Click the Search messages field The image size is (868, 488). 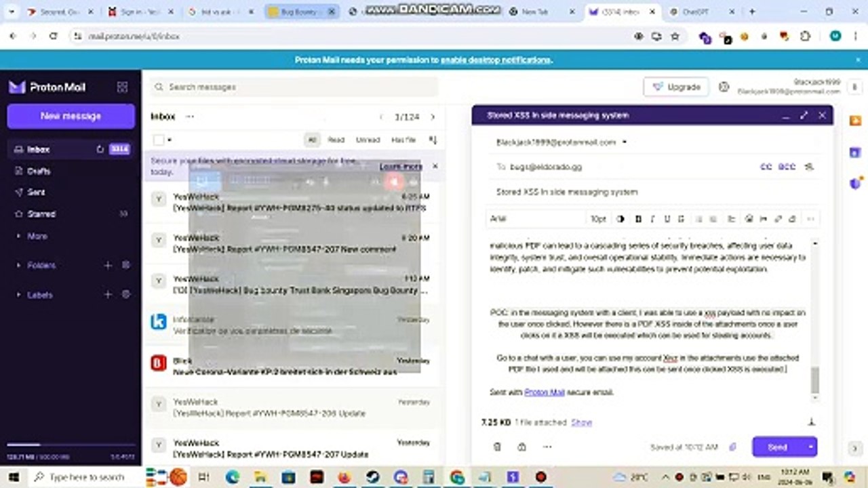(294, 87)
